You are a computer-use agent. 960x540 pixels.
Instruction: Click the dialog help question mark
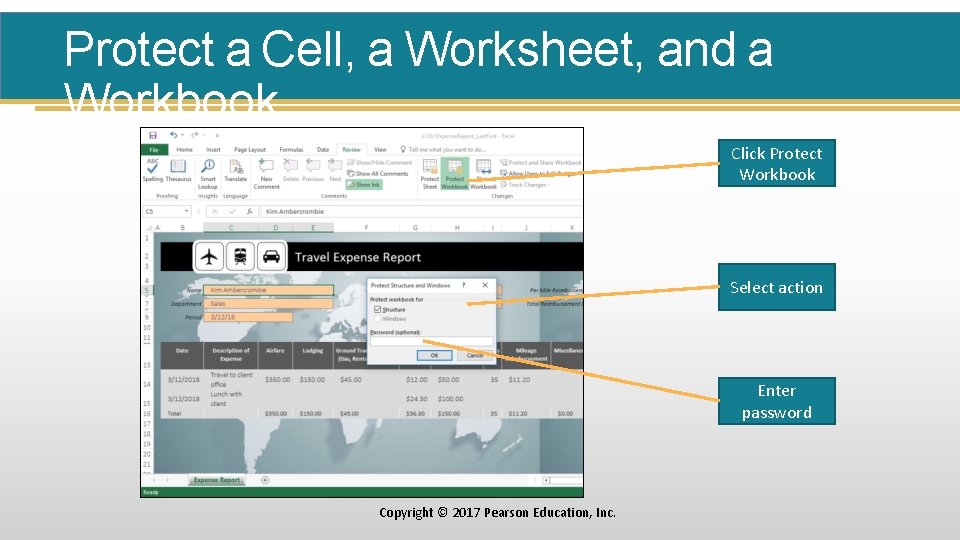pos(463,285)
